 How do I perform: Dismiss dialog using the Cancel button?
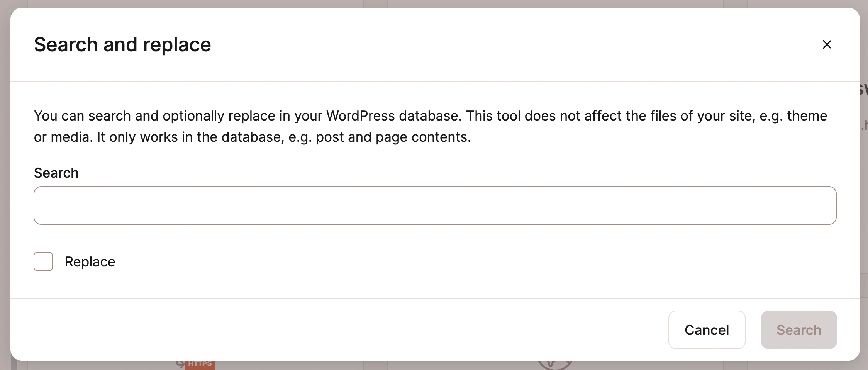click(707, 330)
